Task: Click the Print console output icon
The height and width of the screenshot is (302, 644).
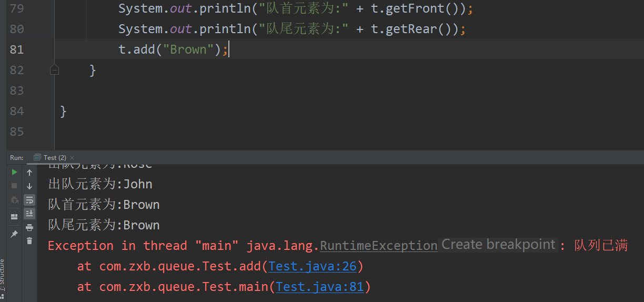Action: pos(29,227)
